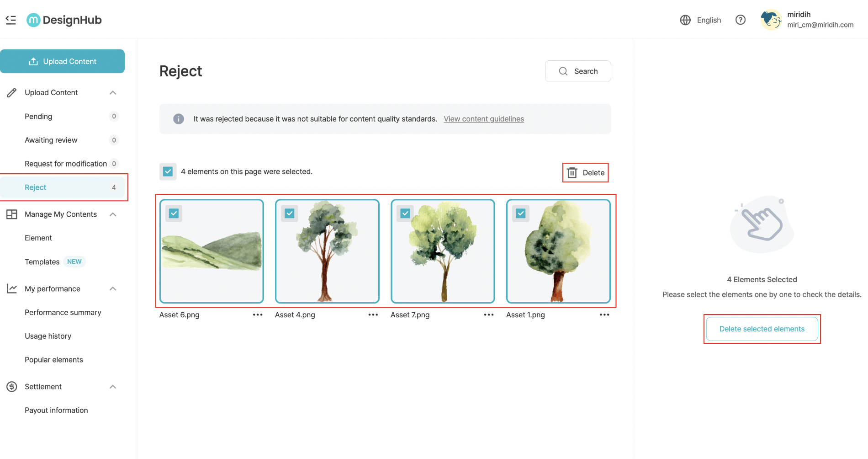The image size is (868, 459).
Task: Switch to the Pending section
Action: tap(38, 116)
